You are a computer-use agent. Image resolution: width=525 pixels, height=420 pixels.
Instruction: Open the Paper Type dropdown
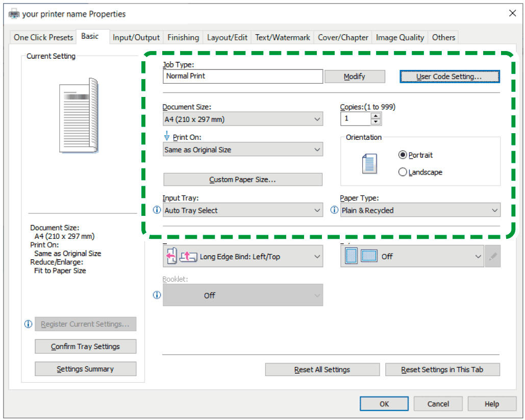[420, 210]
